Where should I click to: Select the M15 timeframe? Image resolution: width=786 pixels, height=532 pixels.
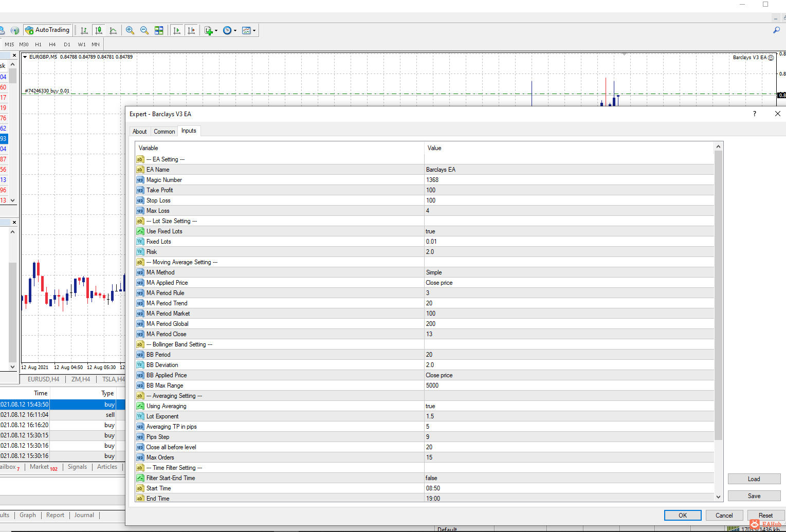point(9,45)
